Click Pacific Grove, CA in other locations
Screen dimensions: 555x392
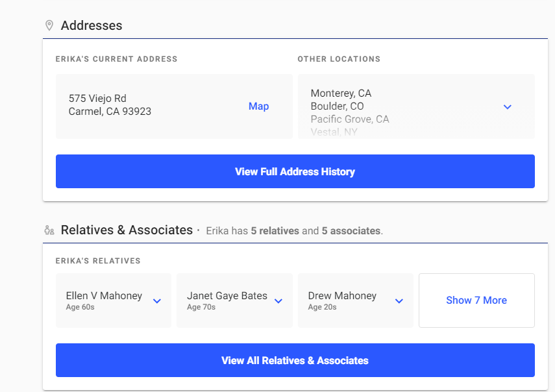pos(350,119)
